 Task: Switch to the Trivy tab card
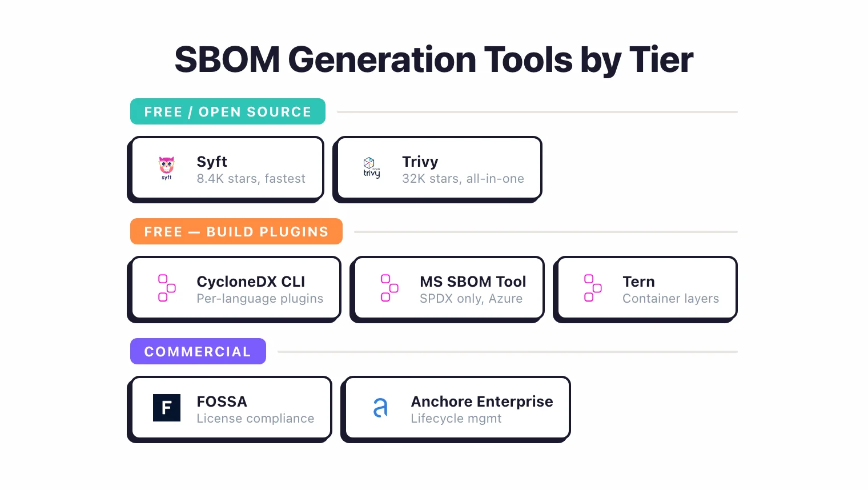pyautogui.click(x=437, y=168)
